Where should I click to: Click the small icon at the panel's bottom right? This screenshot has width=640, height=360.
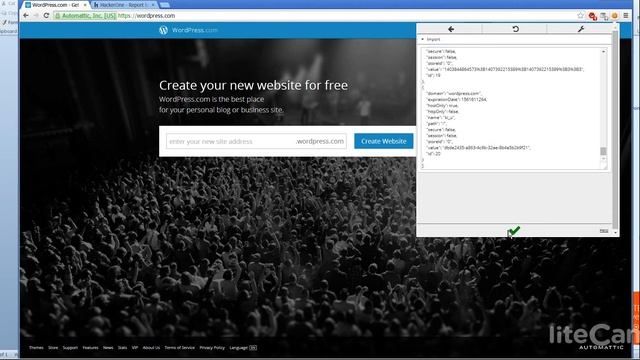tap(604, 231)
